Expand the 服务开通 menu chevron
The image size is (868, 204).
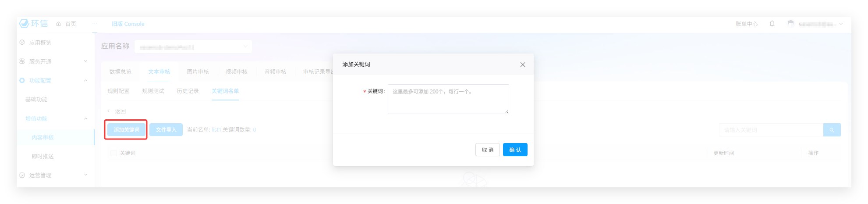[85, 61]
